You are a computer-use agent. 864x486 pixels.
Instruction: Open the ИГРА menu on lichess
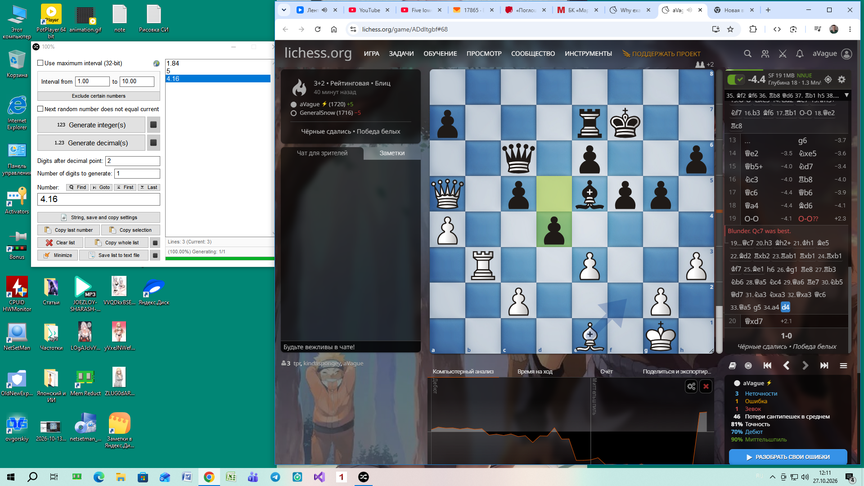(x=371, y=53)
